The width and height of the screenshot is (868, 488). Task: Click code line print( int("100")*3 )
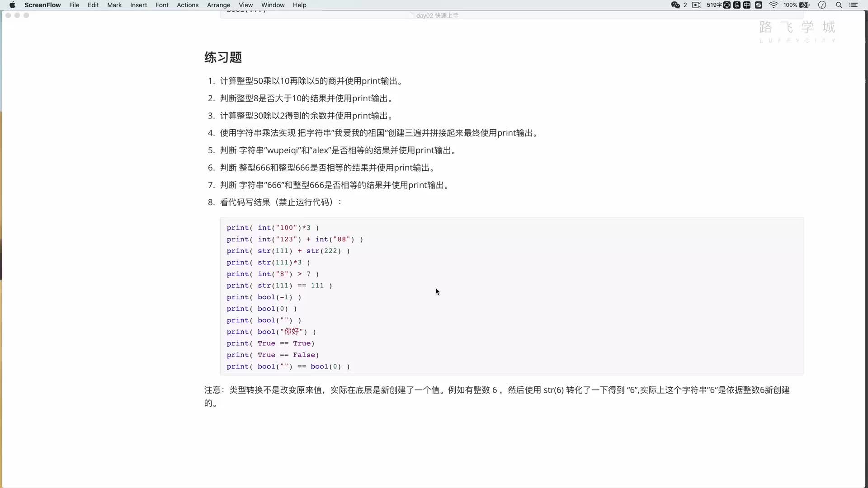[x=273, y=228]
